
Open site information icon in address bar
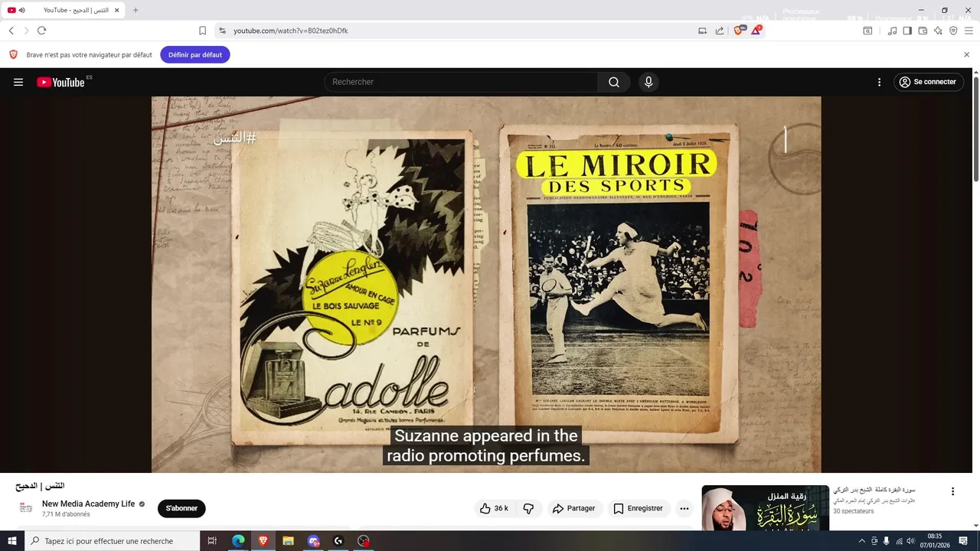pos(222,31)
